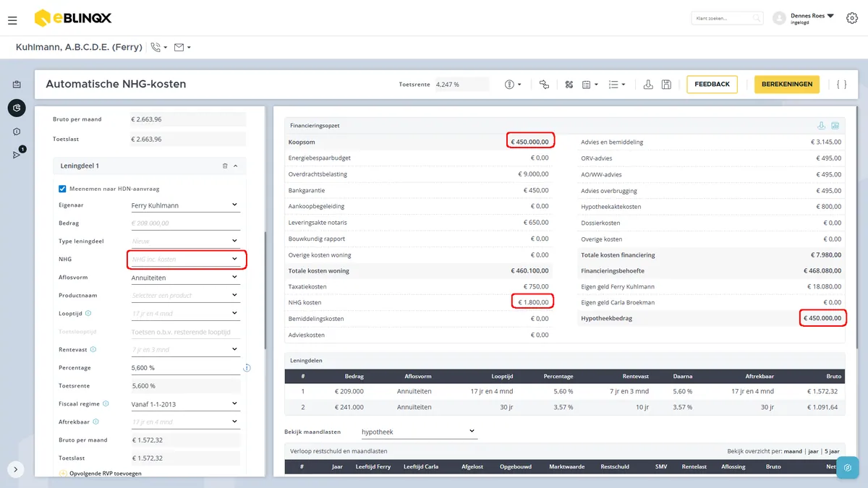This screenshot has width=868, height=488.
Task: Click the FEEDBACK button
Action: 712,85
